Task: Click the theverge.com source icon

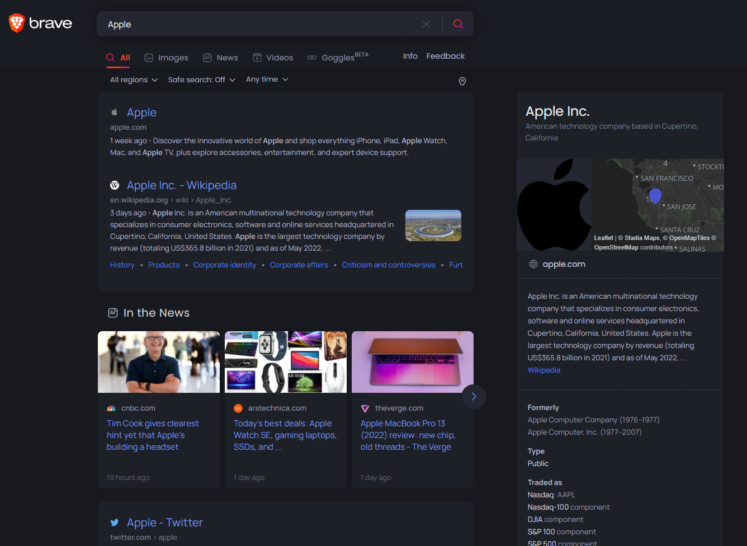Action: (365, 408)
